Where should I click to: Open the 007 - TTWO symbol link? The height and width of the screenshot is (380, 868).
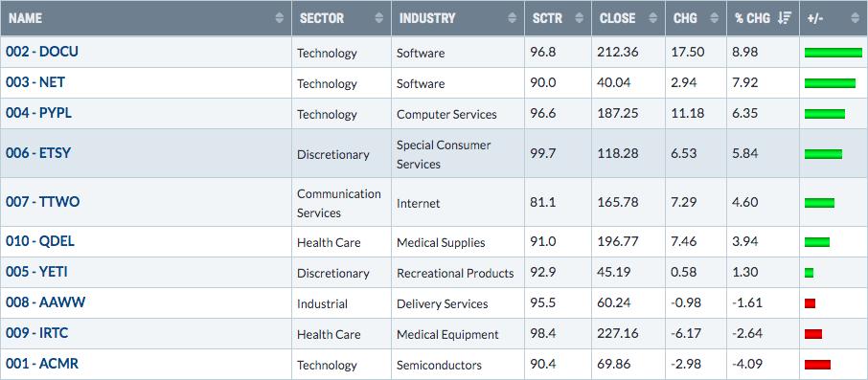(x=42, y=202)
